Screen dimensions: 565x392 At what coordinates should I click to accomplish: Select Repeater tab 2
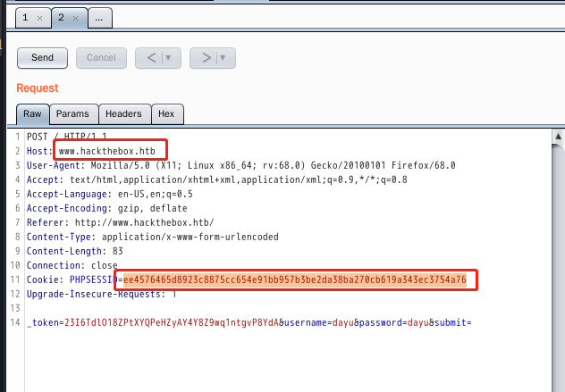pyautogui.click(x=62, y=17)
